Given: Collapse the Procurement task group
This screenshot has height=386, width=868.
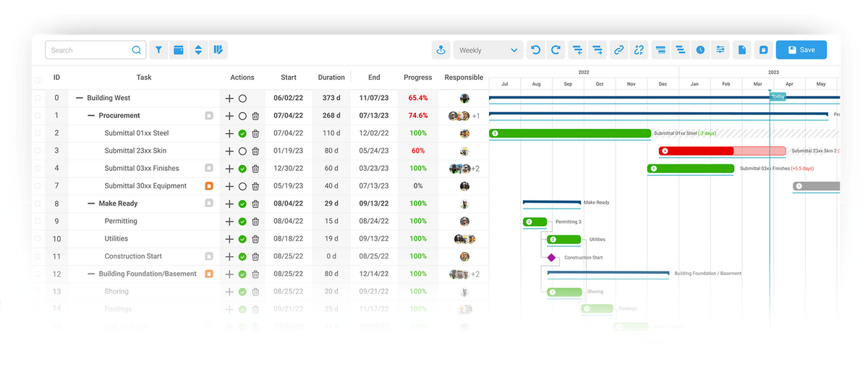Looking at the screenshot, I should 91,116.
